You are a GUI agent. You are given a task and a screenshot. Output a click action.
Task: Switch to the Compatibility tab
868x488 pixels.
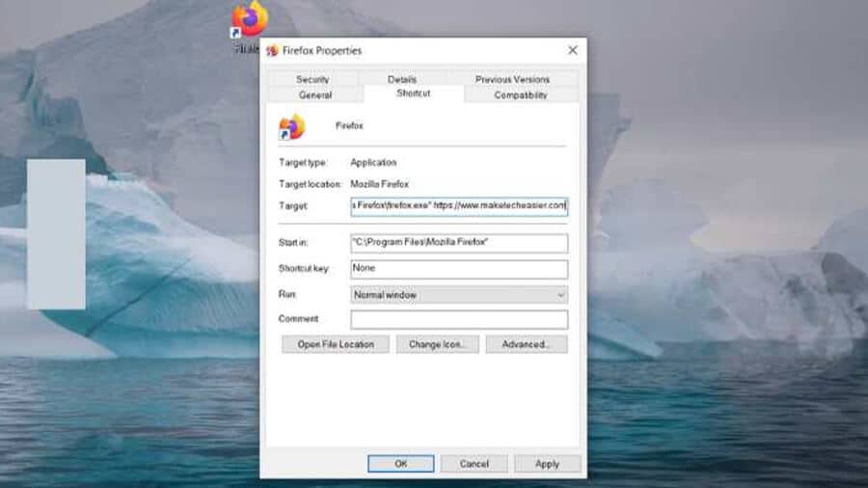point(521,95)
